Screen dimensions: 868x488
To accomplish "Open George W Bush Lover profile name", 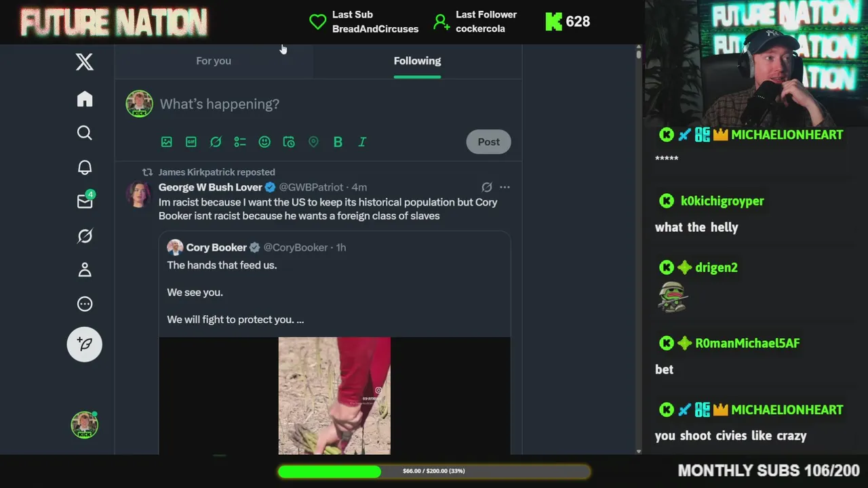I will (x=210, y=187).
